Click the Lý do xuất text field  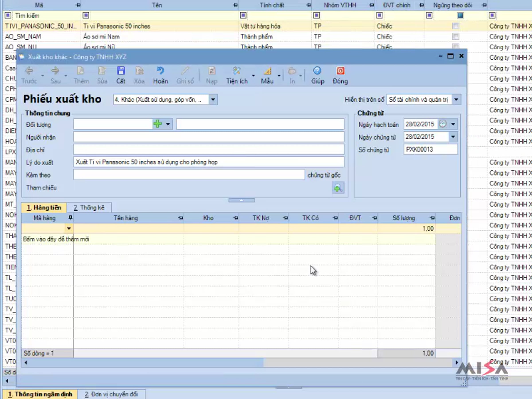click(209, 162)
